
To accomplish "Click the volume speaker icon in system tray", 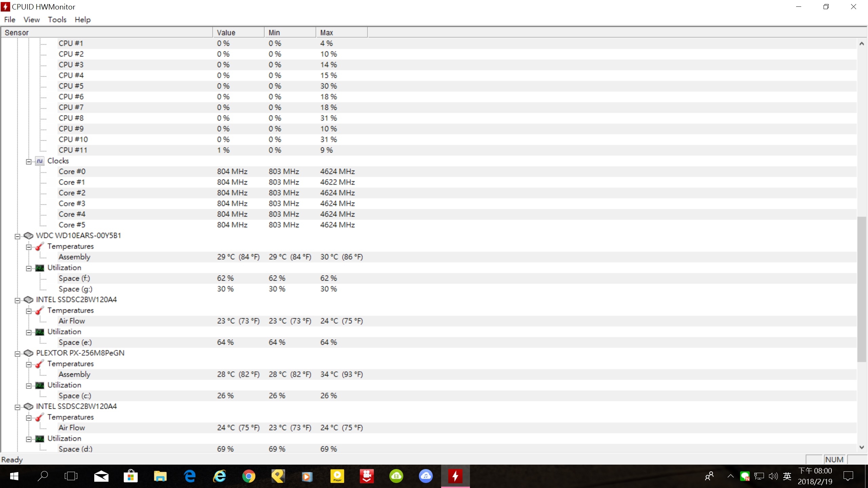I will click(773, 476).
